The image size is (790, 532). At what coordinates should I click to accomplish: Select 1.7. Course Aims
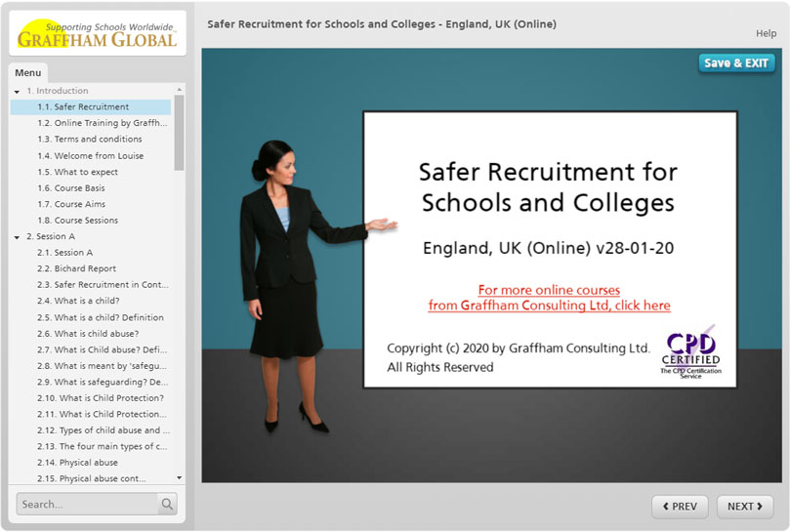click(x=71, y=204)
